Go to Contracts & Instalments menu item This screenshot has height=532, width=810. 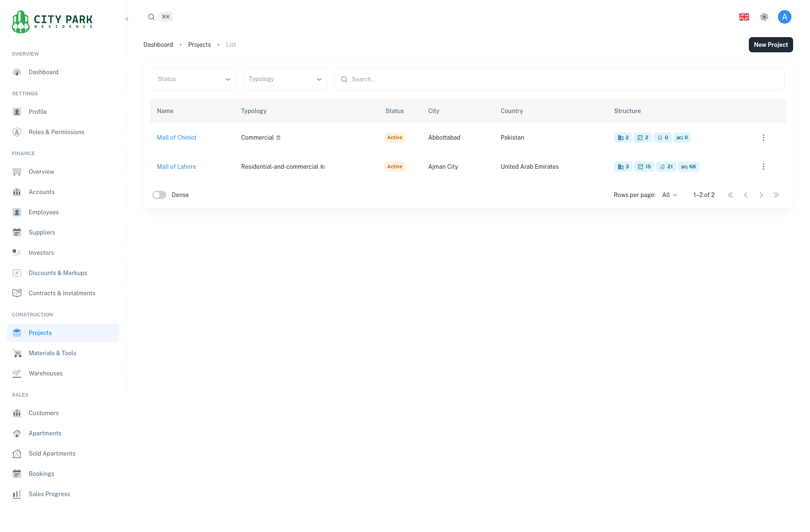coord(62,293)
